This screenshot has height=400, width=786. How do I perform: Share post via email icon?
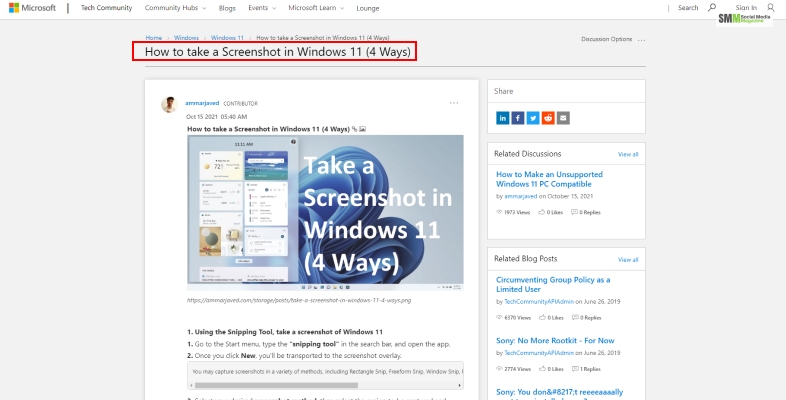(563, 118)
